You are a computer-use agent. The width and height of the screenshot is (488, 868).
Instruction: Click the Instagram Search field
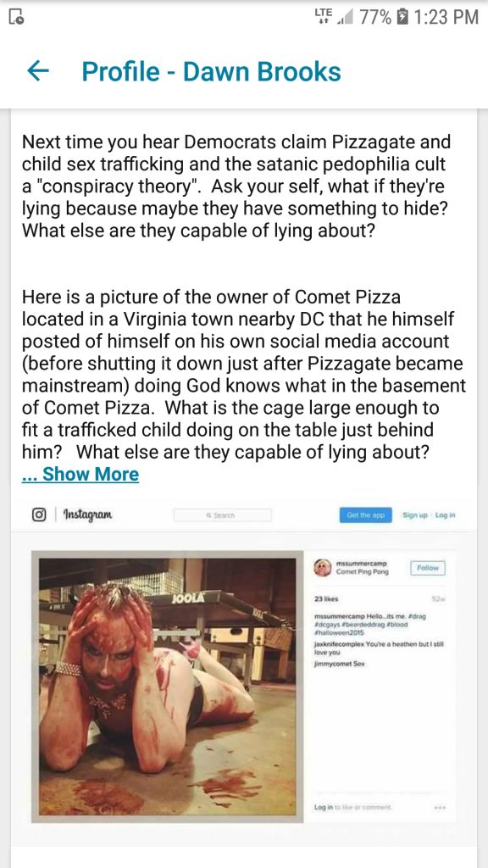coord(223,515)
